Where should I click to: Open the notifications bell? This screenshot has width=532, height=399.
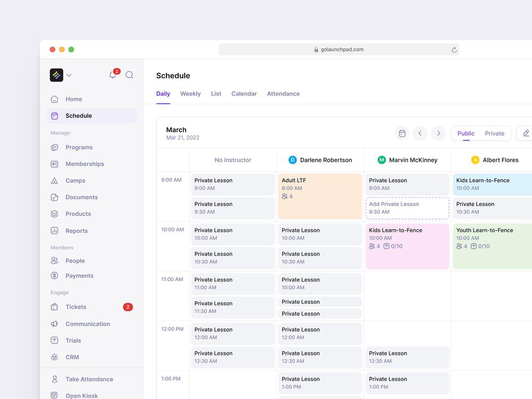(113, 74)
